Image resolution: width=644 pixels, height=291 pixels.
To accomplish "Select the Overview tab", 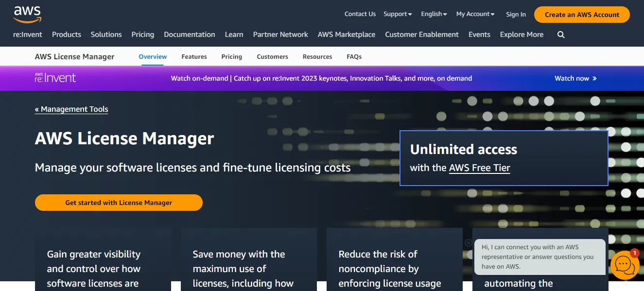I will tap(153, 57).
